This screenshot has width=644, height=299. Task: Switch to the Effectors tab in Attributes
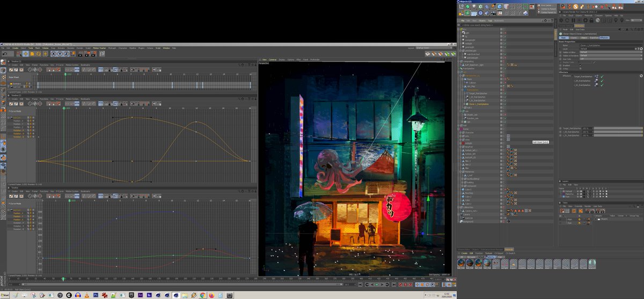(604, 38)
